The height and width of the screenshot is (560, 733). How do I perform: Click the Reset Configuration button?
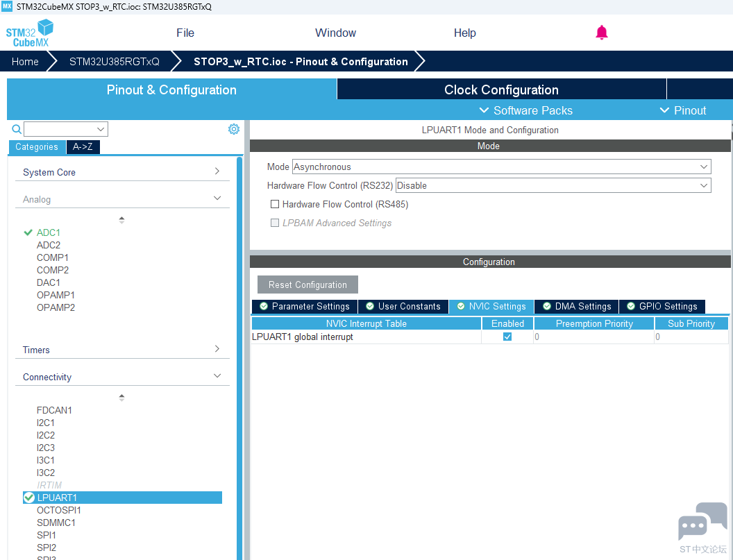click(x=307, y=285)
